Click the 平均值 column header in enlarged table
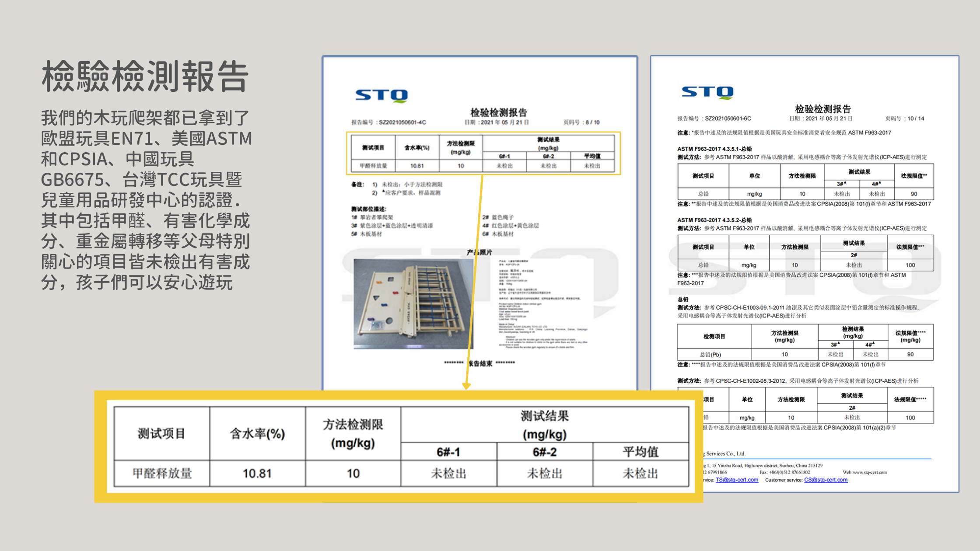The image size is (980, 551). click(640, 451)
